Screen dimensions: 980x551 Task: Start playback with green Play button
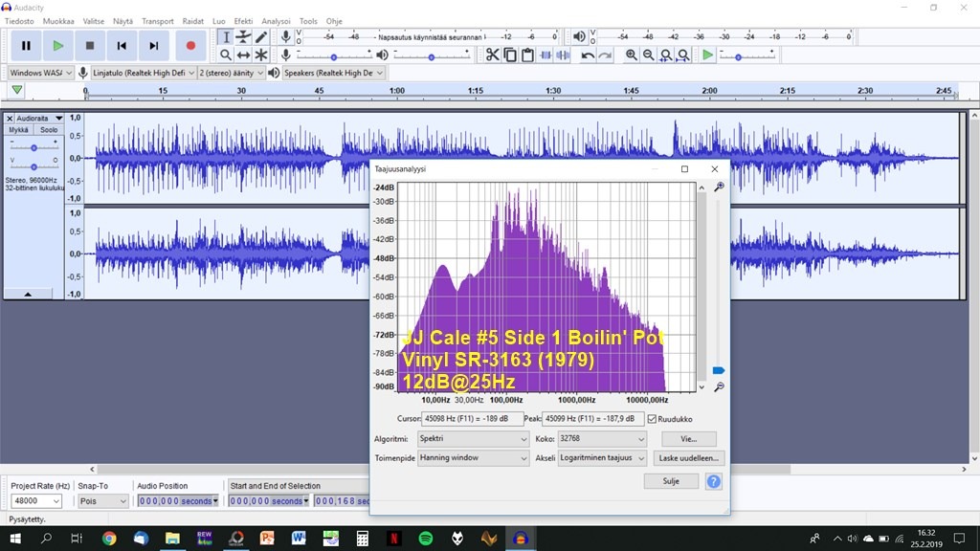58,46
